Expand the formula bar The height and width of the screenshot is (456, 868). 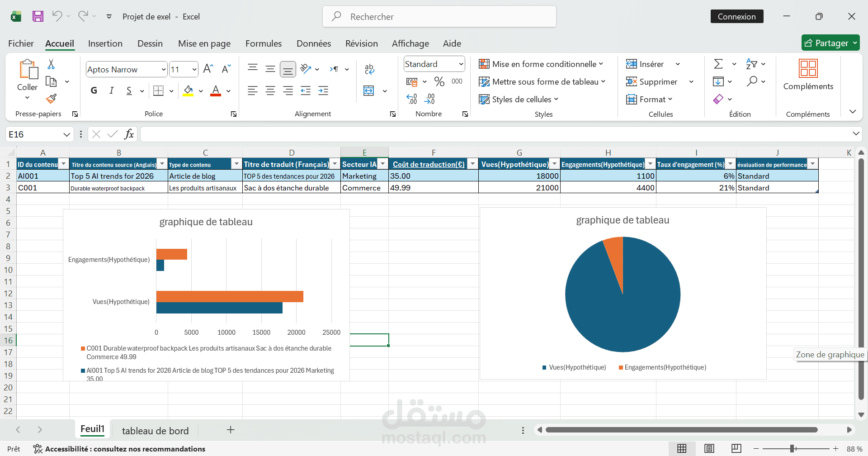point(855,133)
